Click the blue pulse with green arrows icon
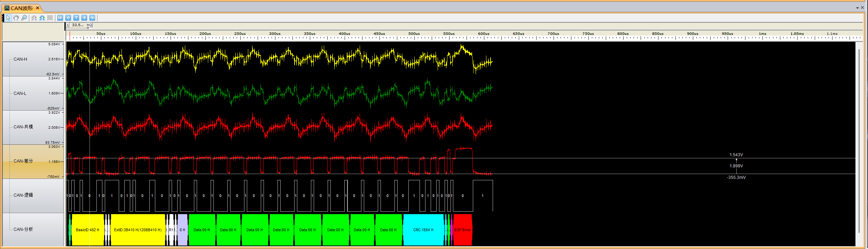The height and width of the screenshot is (249, 868). pyautogui.click(x=42, y=18)
